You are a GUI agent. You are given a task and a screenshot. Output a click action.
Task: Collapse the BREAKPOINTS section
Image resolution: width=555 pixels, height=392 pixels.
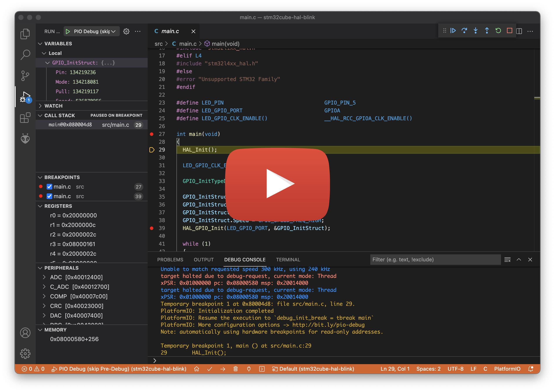pyautogui.click(x=40, y=177)
